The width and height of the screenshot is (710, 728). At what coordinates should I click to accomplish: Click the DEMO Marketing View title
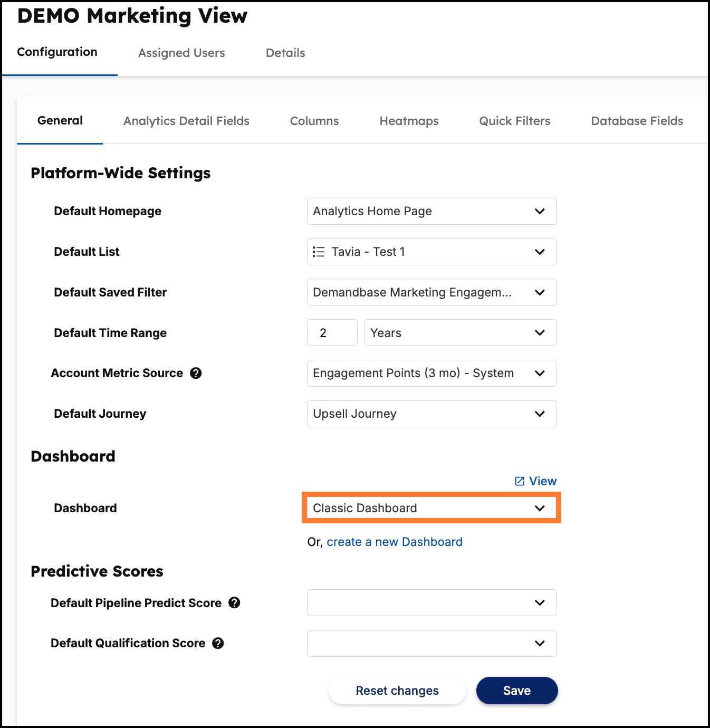click(x=132, y=16)
